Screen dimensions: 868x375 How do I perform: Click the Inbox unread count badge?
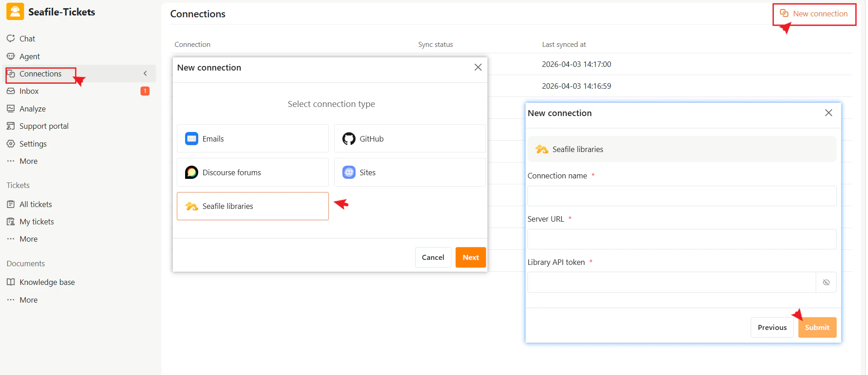pyautogui.click(x=145, y=91)
